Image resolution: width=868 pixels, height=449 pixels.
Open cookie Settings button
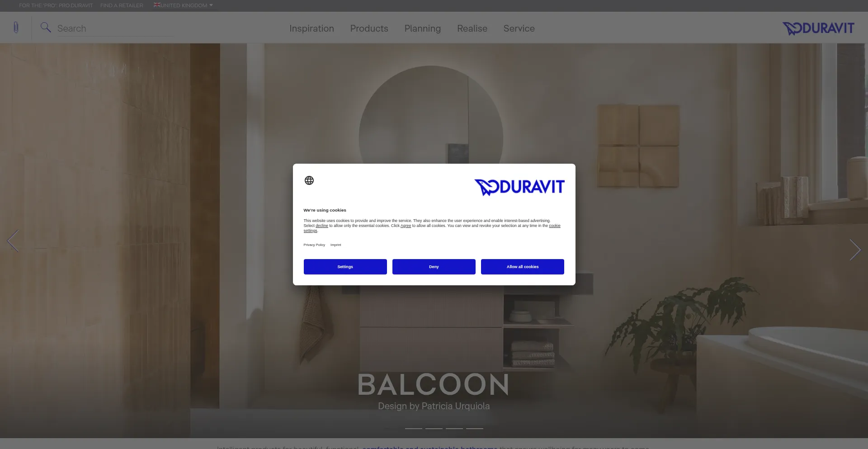(x=345, y=267)
